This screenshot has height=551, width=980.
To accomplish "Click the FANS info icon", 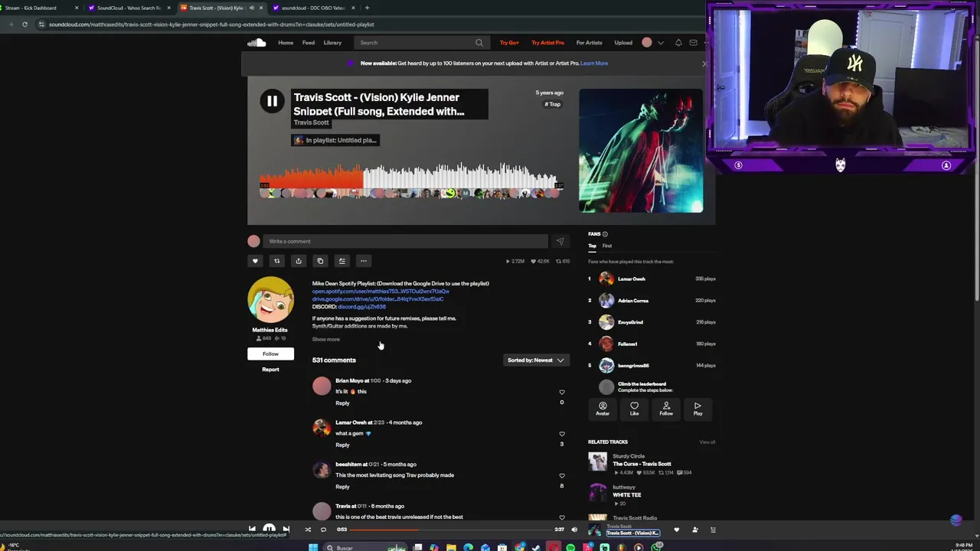I will tap(605, 234).
